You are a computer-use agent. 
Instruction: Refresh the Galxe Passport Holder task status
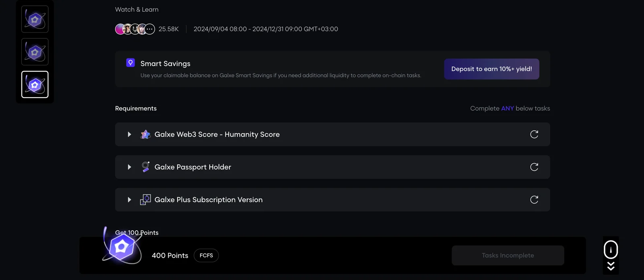[534, 167]
